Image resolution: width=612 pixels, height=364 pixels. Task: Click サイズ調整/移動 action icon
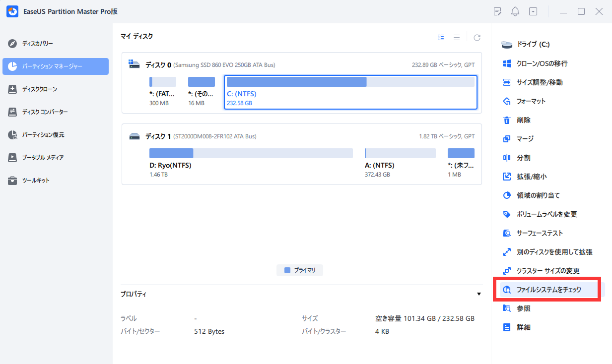(507, 82)
